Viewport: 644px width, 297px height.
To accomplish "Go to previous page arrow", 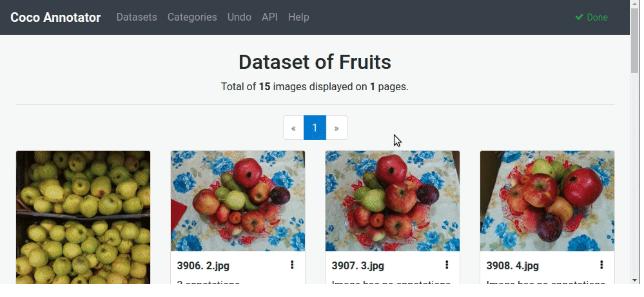I will 293,128.
